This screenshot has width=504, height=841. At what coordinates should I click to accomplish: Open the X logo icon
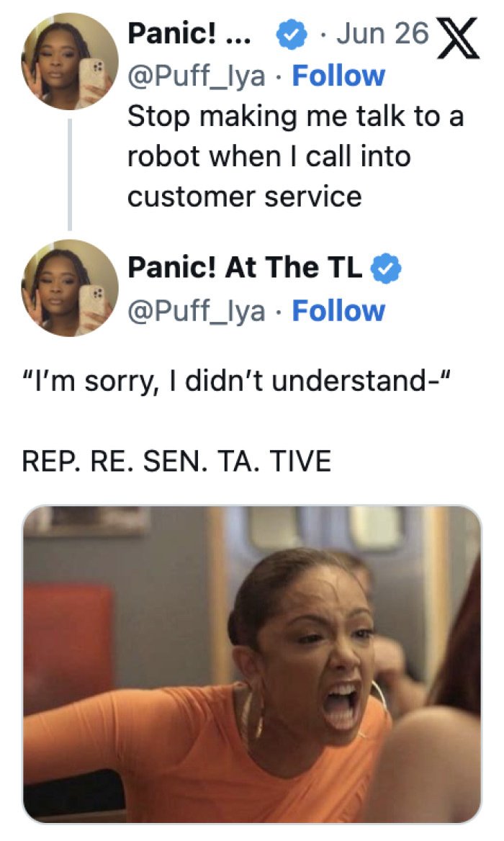[x=459, y=37]
